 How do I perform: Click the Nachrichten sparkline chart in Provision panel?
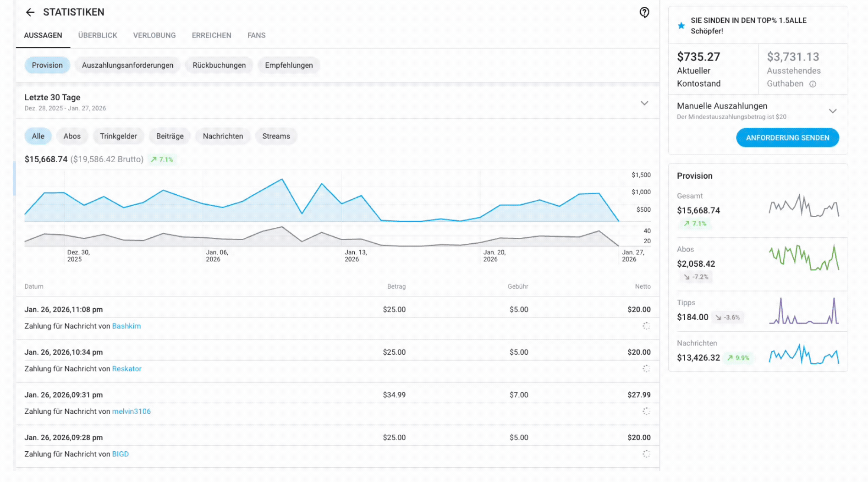(804, 355)
